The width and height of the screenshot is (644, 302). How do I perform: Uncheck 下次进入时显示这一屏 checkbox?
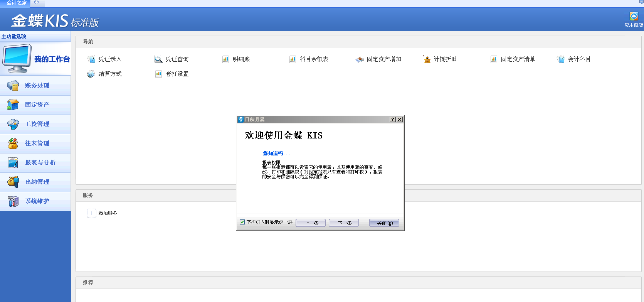[242, 222]
